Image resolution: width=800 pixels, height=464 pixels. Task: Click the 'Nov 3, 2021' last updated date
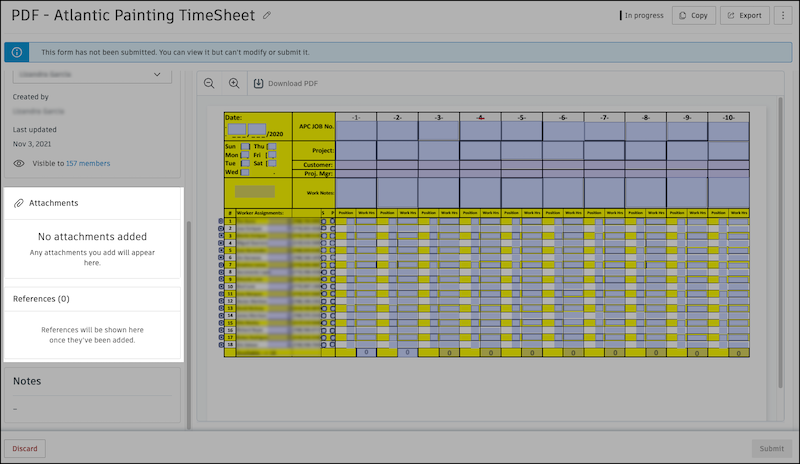(32, 144)
